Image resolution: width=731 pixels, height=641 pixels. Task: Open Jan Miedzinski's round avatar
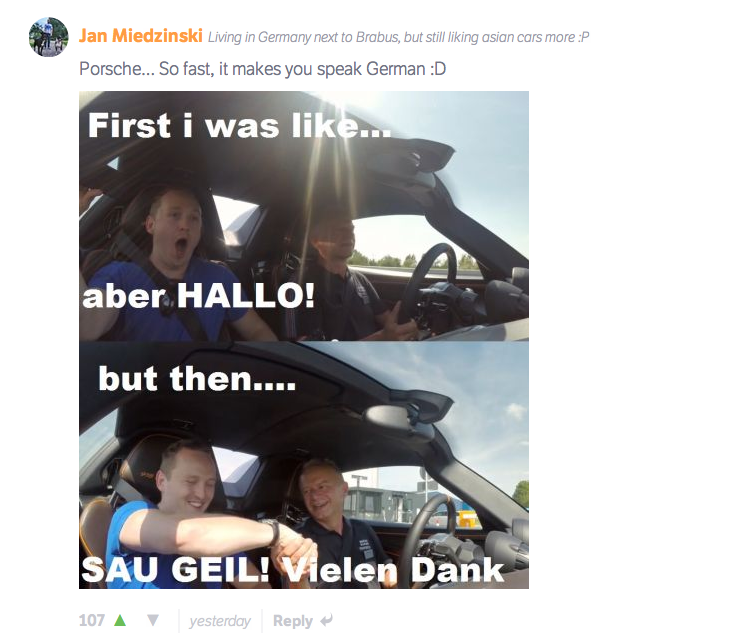click(x=48, y=37)
